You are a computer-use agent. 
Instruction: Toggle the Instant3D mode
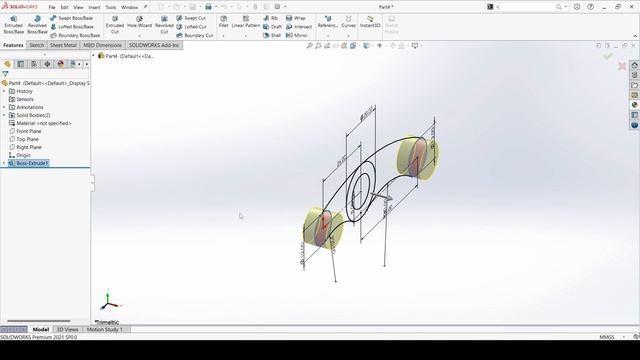tap(370, 22)
